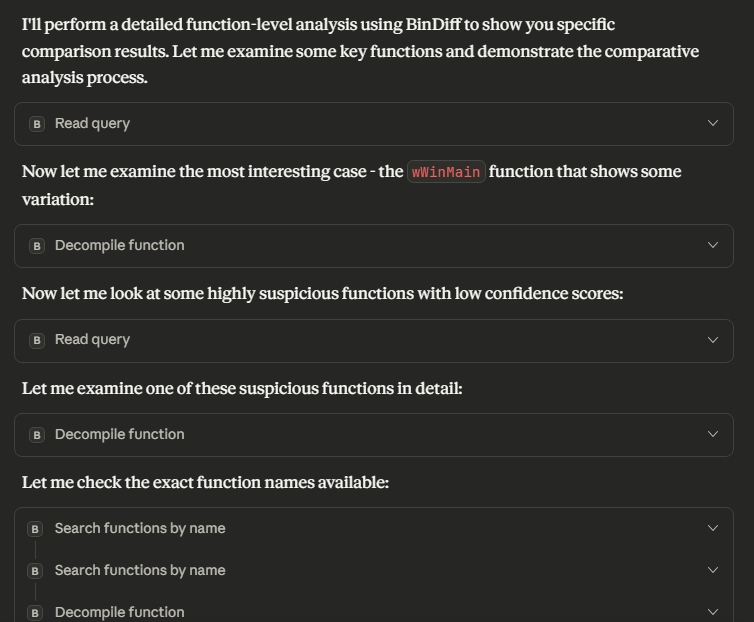This screenshot has height=622, width=754.
Task: Open the first Read query tool call label
Action: [92, 124]
